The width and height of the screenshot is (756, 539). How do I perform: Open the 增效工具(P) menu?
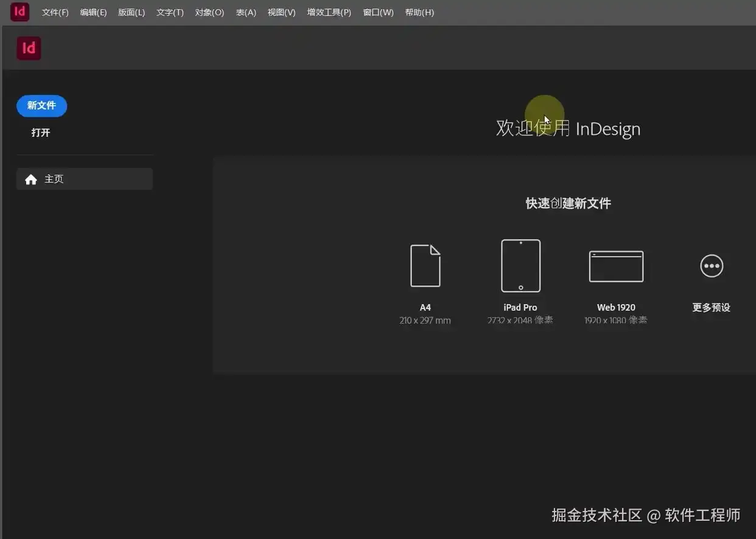click(329, 12)
